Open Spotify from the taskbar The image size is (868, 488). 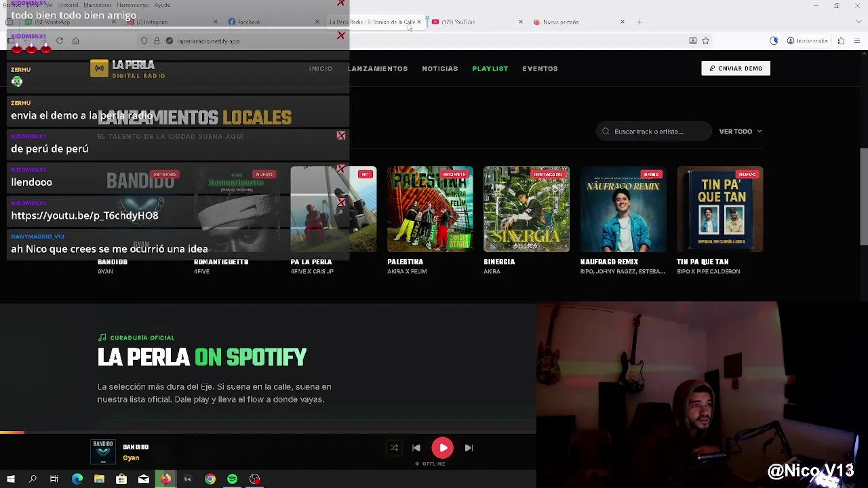pos(233,479)
